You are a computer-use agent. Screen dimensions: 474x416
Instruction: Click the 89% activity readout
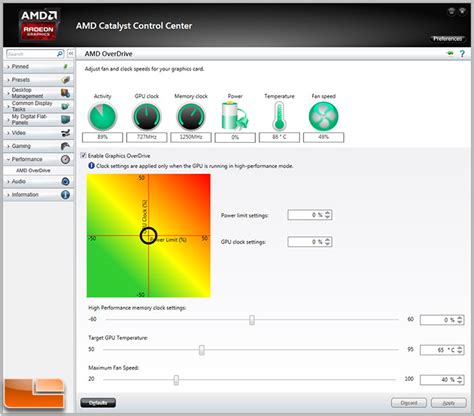pyautogui.click(x=102, y=137)
